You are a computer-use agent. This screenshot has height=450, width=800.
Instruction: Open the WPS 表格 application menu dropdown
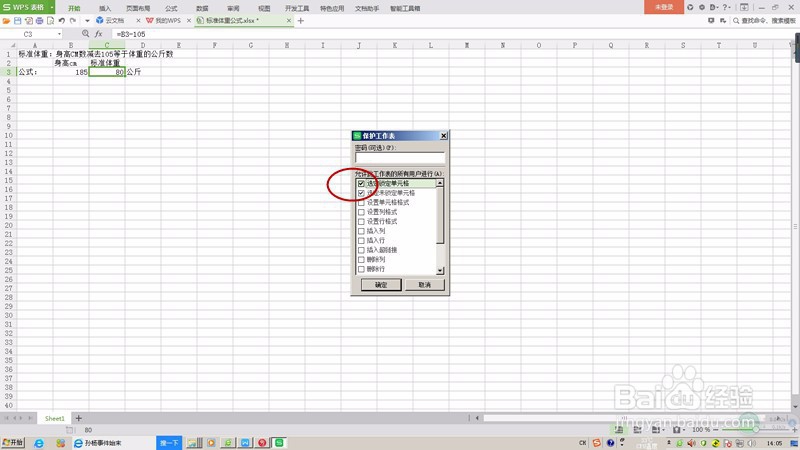pos(52,7)
